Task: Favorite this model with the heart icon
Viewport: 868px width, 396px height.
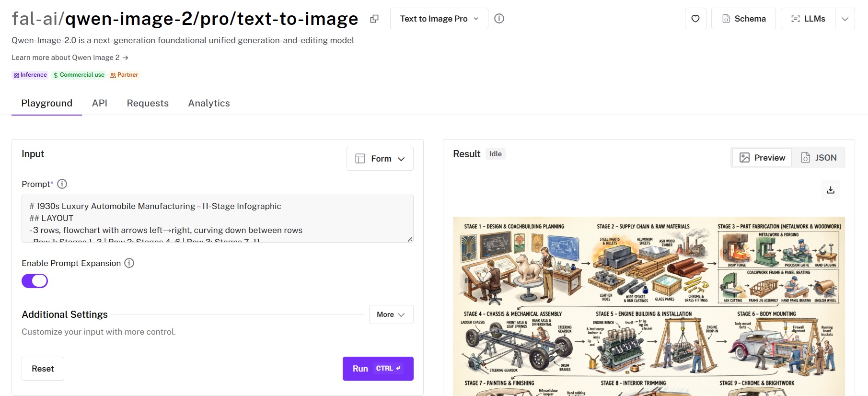Action: click(695, 19)
